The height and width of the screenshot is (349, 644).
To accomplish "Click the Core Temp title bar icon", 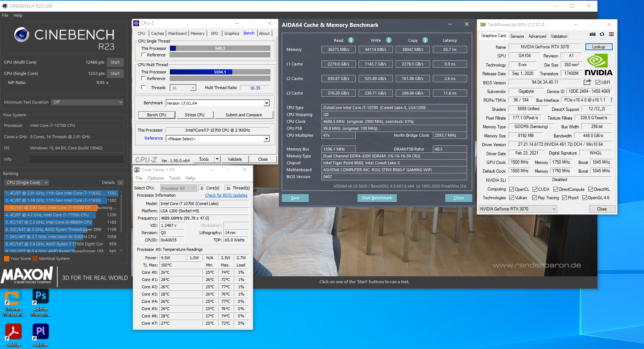I will (137, 170).
